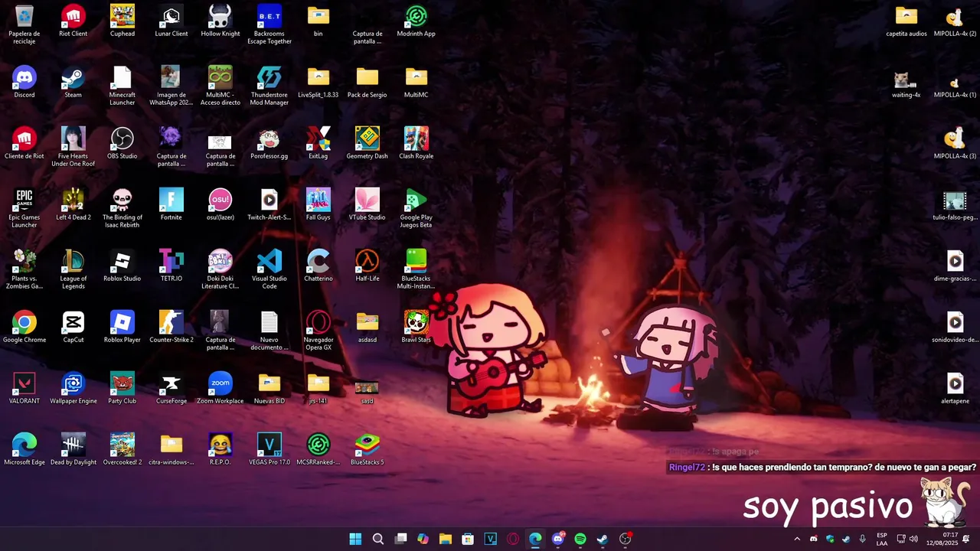Screen dimensions: 980x551
Task: Select the Google Chrome shortcut
Action: (24, 327)
